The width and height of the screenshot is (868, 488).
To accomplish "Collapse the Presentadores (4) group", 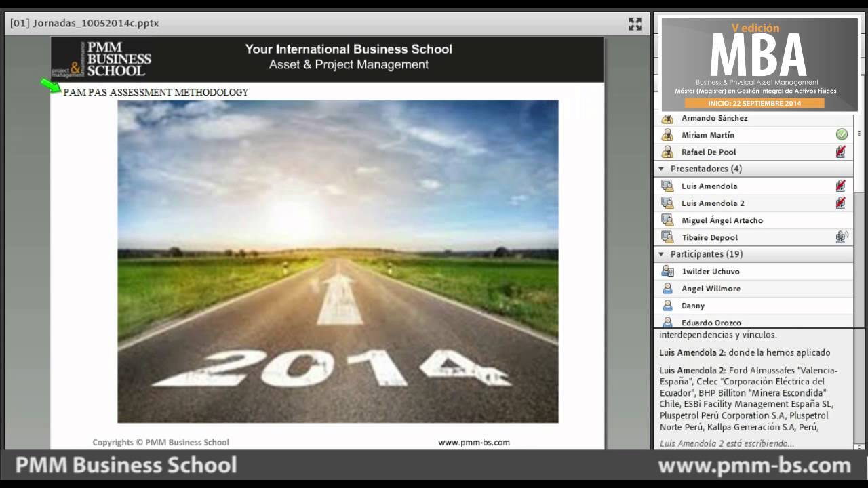I will (x=661, y=169).
